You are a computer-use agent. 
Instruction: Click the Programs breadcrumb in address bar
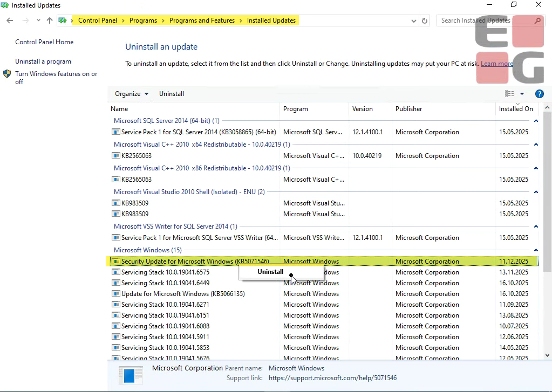tap(143, 20)
